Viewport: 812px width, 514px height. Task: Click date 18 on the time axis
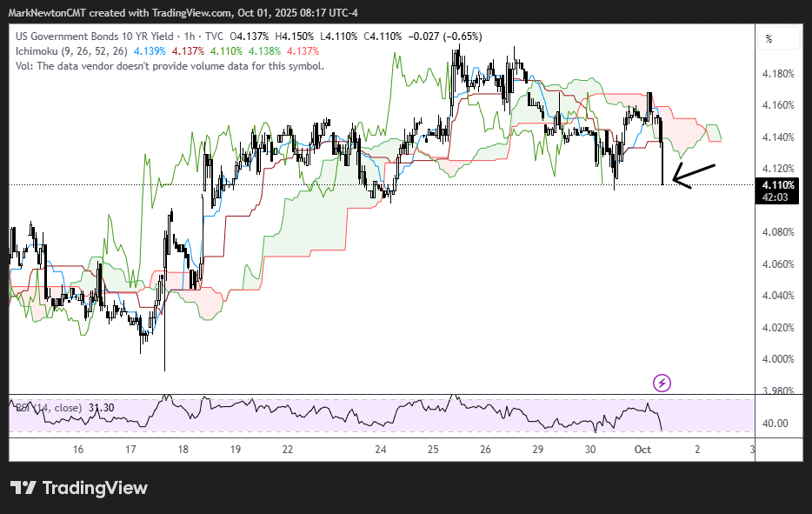coord(183,450)
